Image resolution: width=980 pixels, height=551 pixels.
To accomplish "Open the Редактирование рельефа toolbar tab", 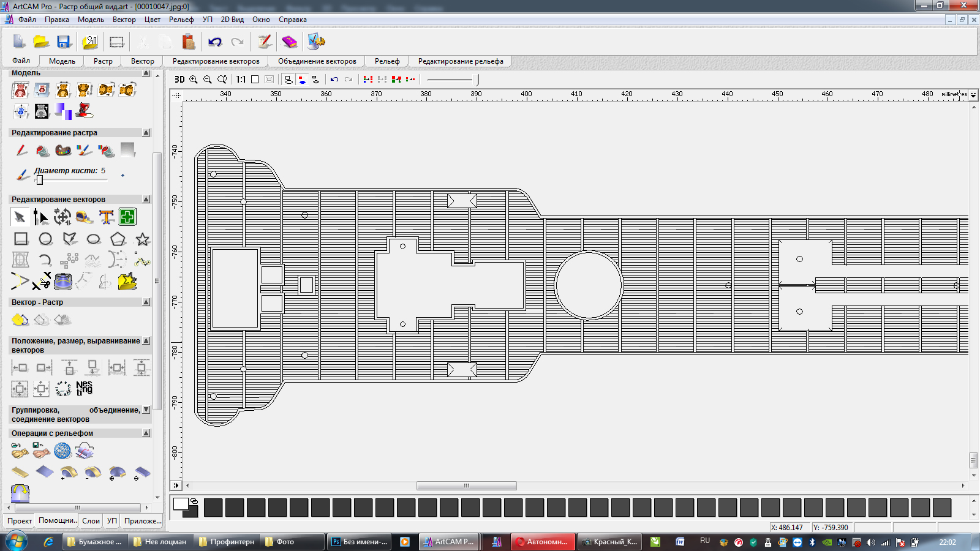I will (x=461, y=61).
